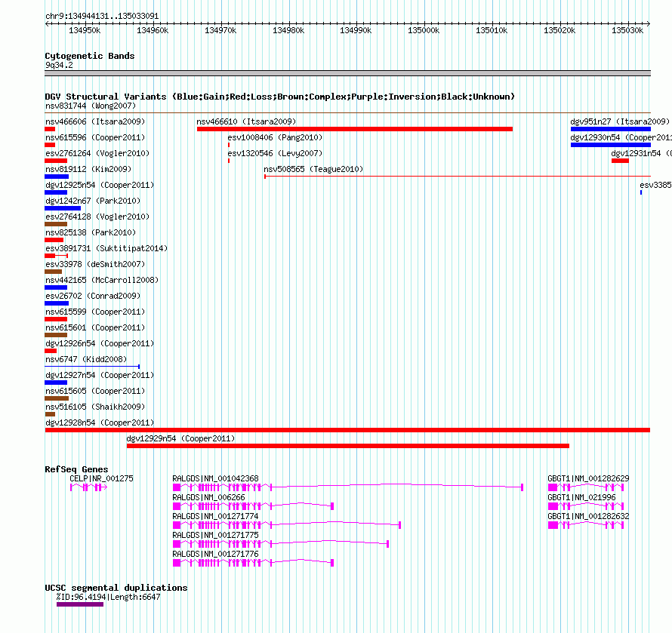This screenshot has height=633, width=672.
Task: Open the nsv615596 (Cooper2011) label
Action: coord(95,137)
